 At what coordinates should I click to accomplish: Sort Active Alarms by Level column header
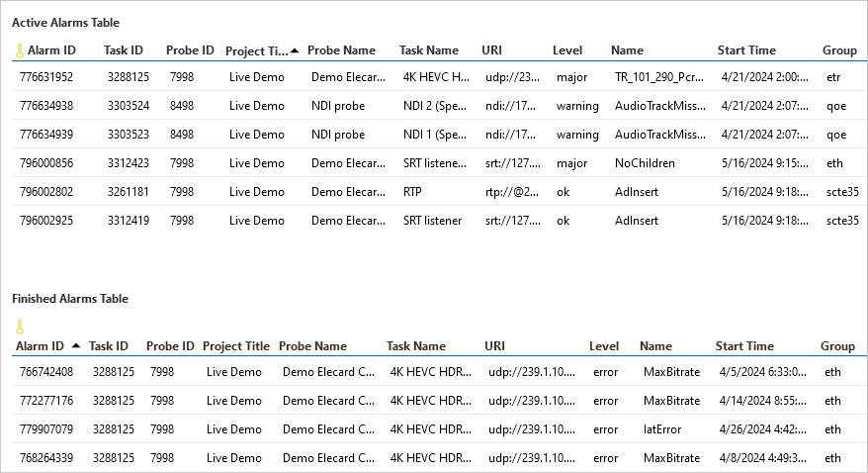566,50
